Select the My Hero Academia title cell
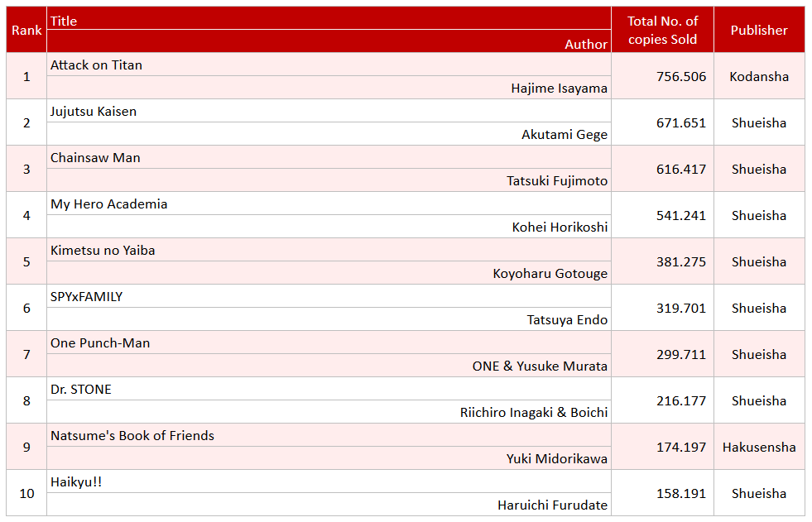812x522 pixels. click(x=329, y=204)
